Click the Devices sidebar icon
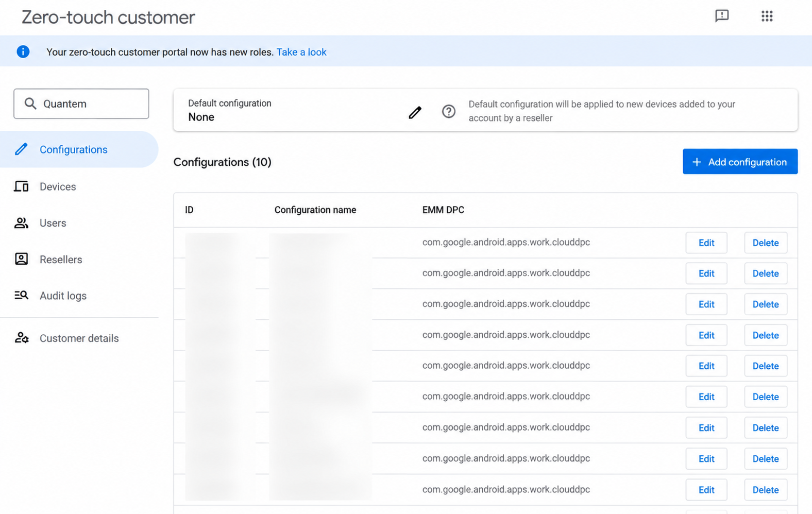Screen dimensions: 812x514 click(x=21, y=186)
